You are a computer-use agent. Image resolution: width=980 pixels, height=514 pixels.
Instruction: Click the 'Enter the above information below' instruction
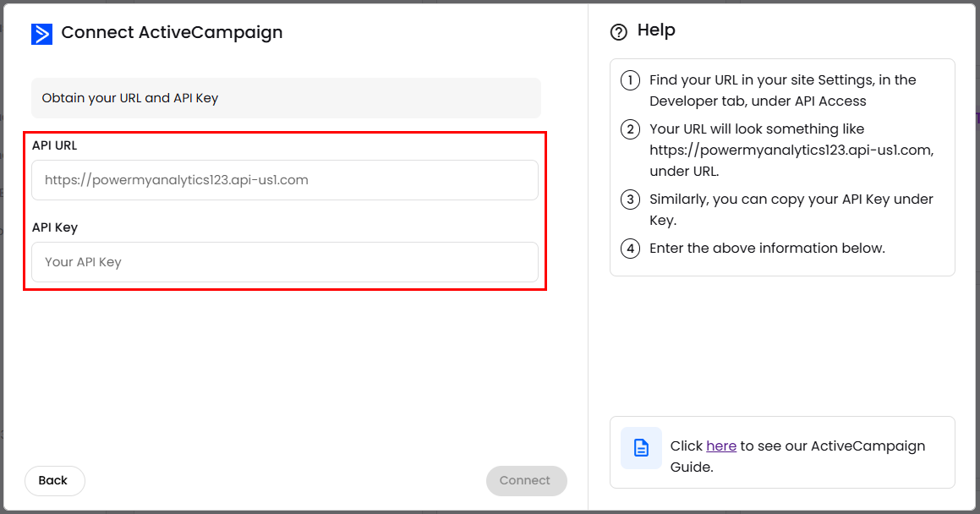click(x=767, y=249)
